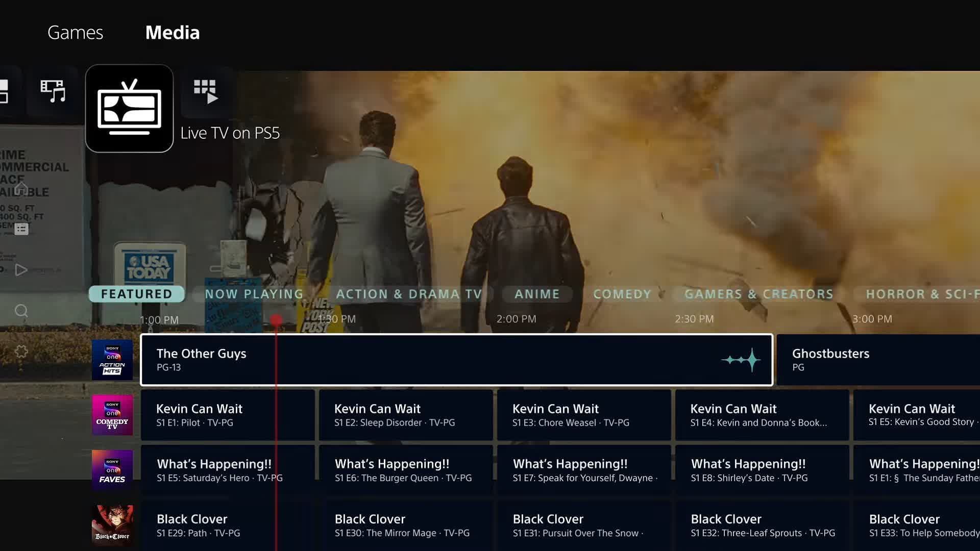Click the 1:00 PM time label
This screenshot has height=551, width=980.
(159, 320)
